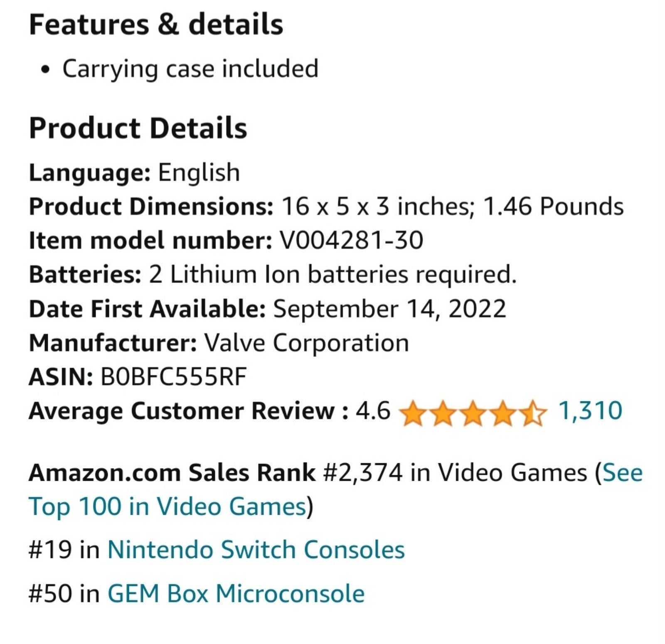Click the Features & details heading

[x=156, y=25]
